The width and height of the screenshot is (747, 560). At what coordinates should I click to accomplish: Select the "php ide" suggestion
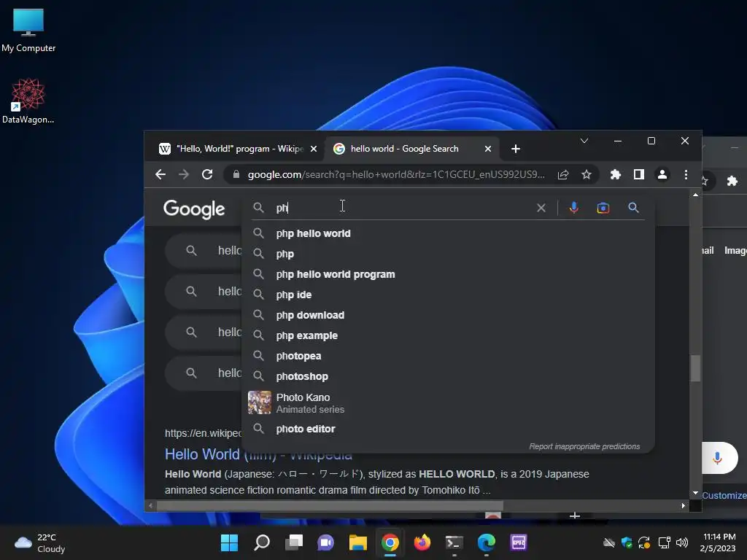tap(448, 295)
